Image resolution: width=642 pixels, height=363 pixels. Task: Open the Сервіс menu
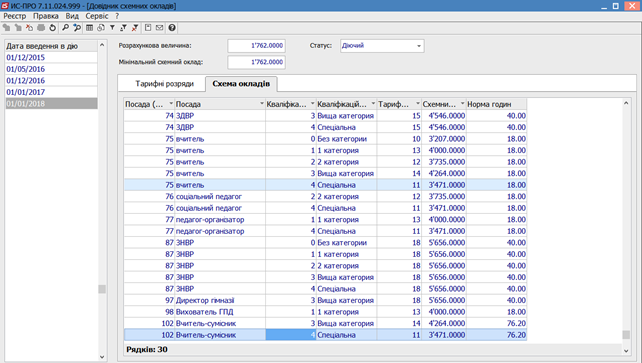[97, 16]
